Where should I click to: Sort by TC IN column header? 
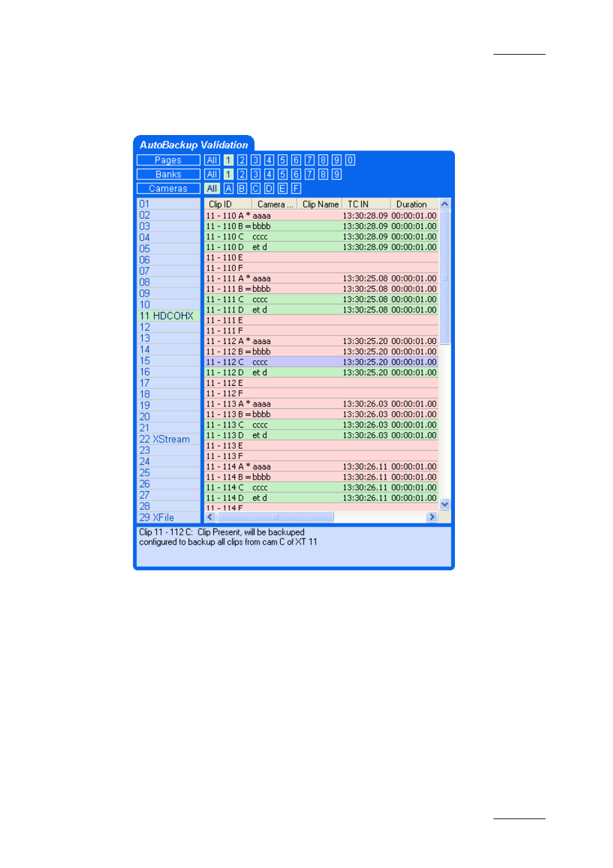[x=366, y=204]
